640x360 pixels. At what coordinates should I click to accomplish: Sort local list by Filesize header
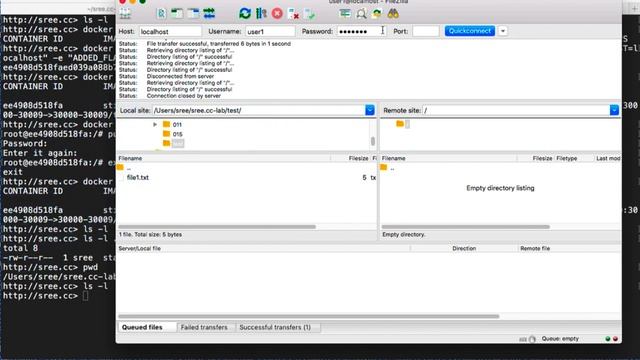[350, 158]
